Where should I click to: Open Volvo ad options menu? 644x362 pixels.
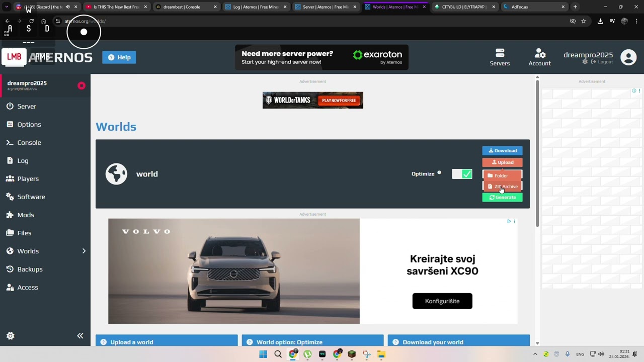[x=514, y=221]
